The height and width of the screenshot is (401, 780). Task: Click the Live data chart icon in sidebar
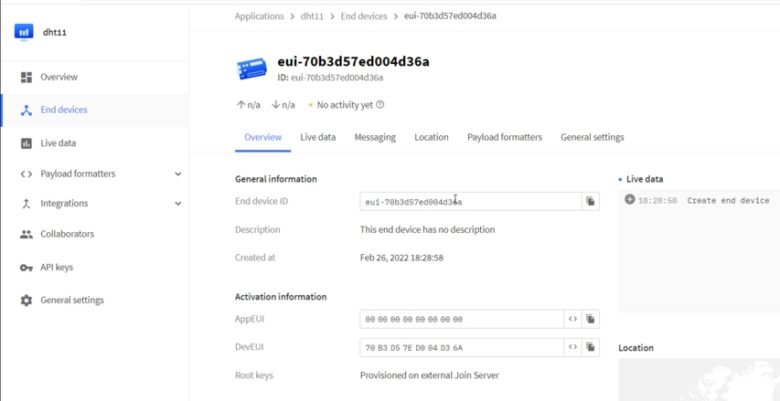26,143
